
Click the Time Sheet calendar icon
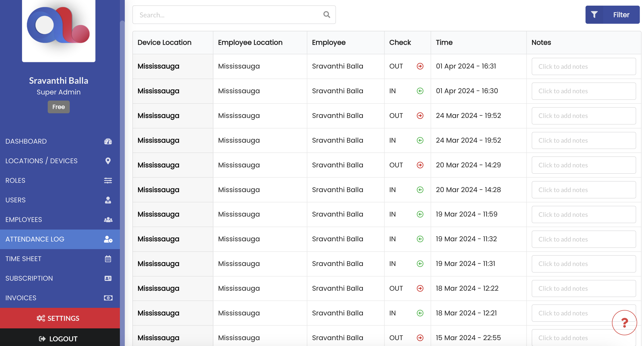coord(108,259)
